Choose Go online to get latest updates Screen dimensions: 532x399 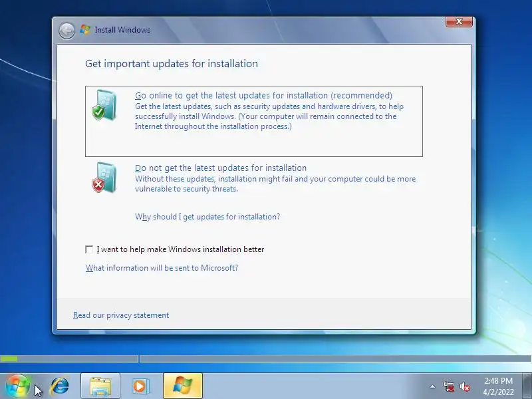(x=254, y=121)
